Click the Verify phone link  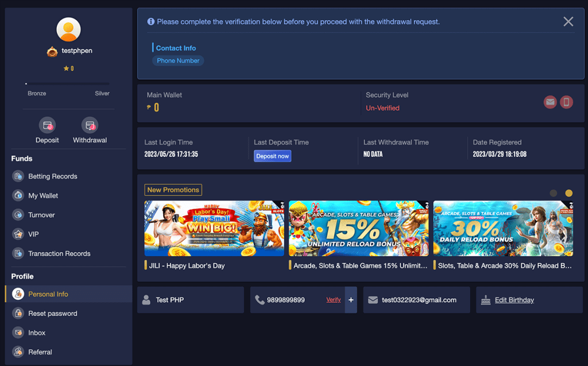coord(333,300)
